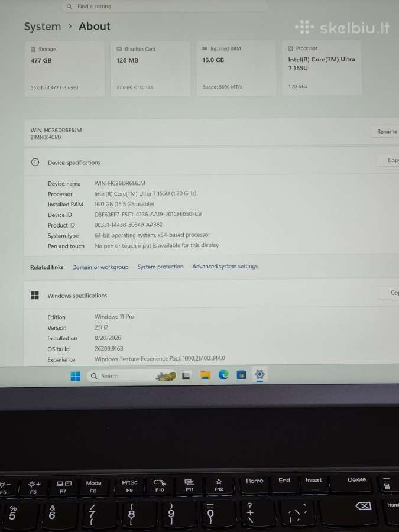Select the Windows 11 Pro edition text
The height and width of the screenshot is (532, 399).
click(114, 317)
